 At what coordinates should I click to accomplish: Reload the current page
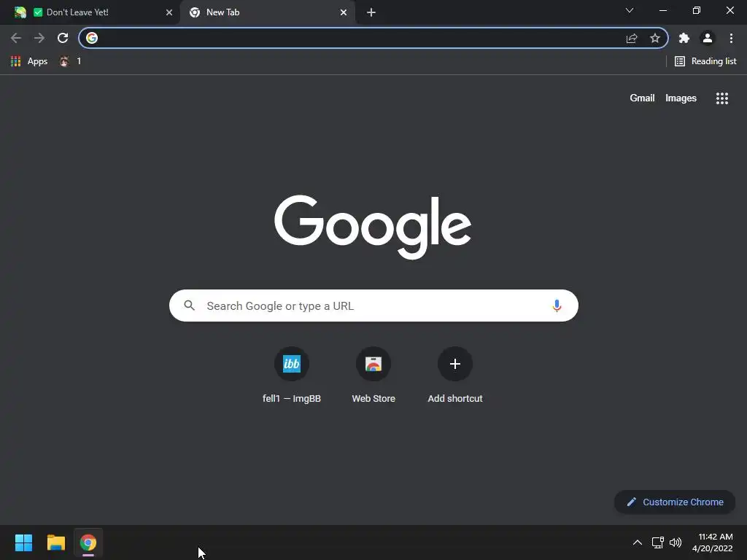(x=63, y=38)
